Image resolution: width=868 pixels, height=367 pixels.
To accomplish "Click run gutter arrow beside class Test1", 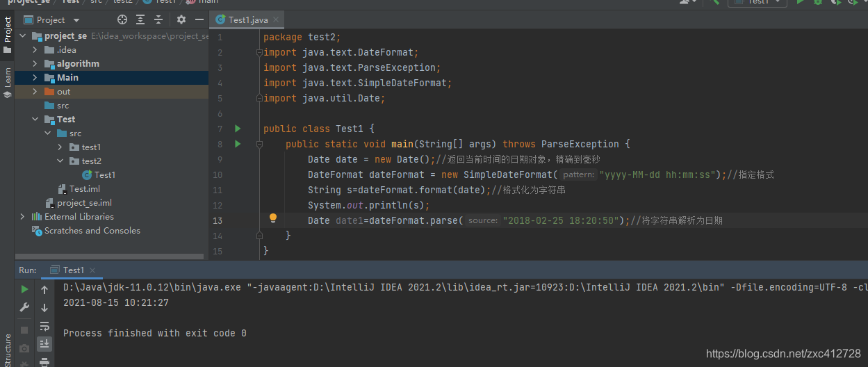I will point(238,129).
